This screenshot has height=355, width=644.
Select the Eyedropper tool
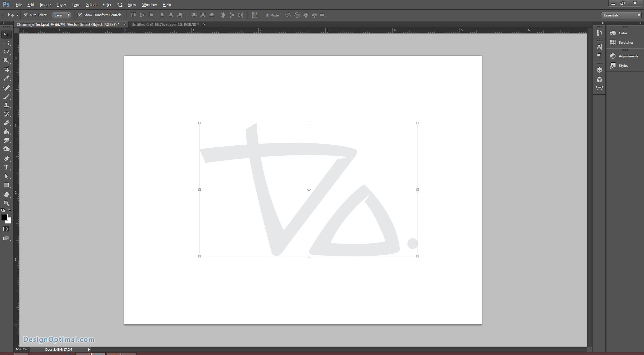pos(6,78)
